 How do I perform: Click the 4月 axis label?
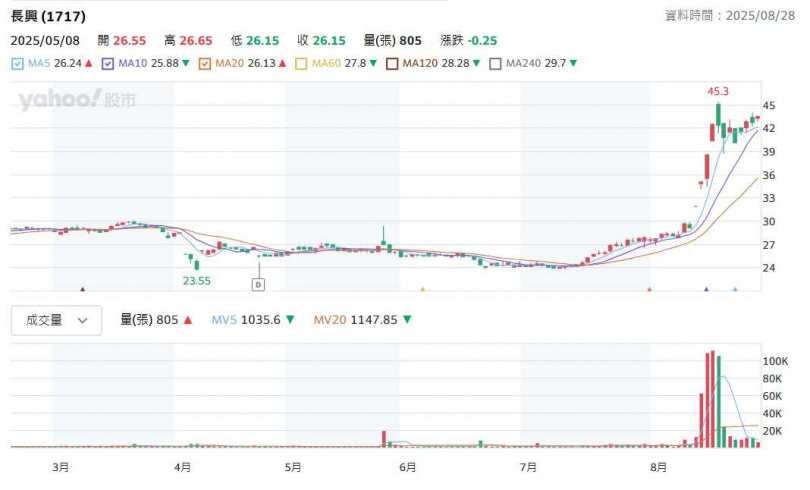182,467
